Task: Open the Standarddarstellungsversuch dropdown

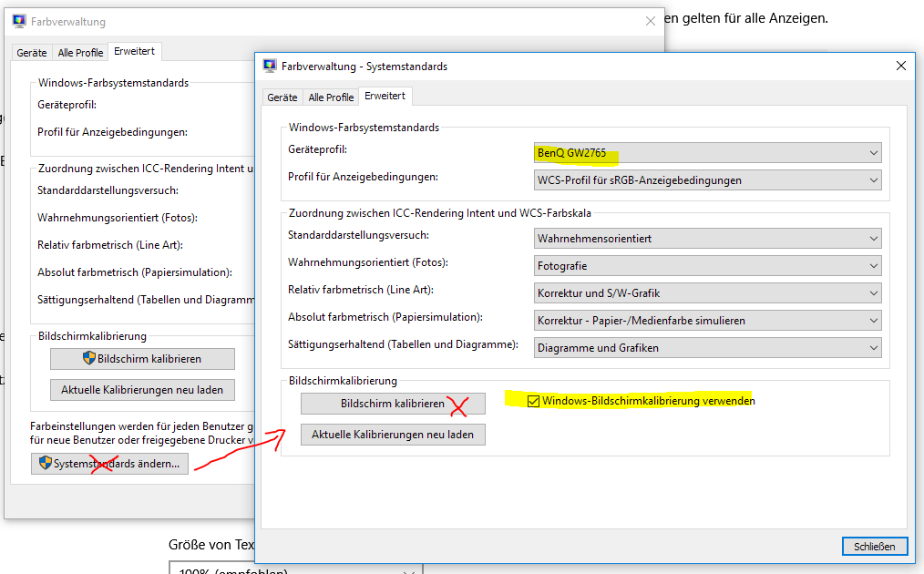Action: click(707, 239)
